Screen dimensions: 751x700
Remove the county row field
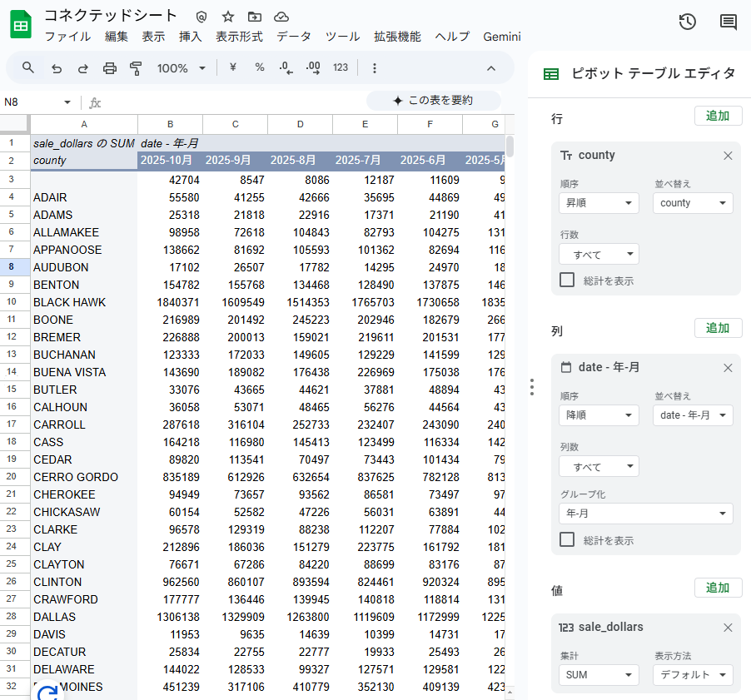(728, 156)
